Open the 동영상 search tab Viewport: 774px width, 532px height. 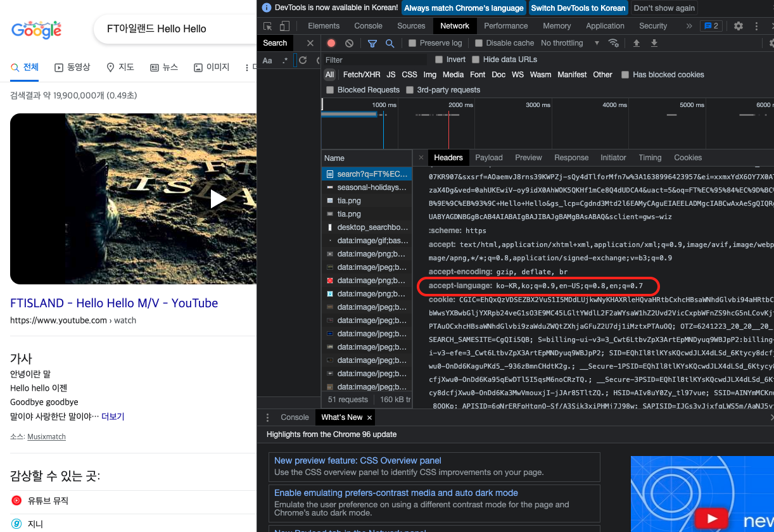pos(72,67)
